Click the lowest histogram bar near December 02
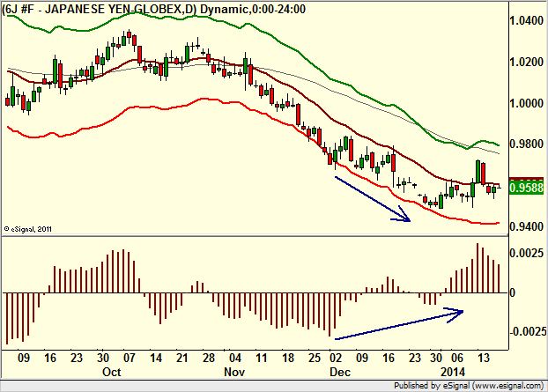548x392 pixels. coord(330,314)
